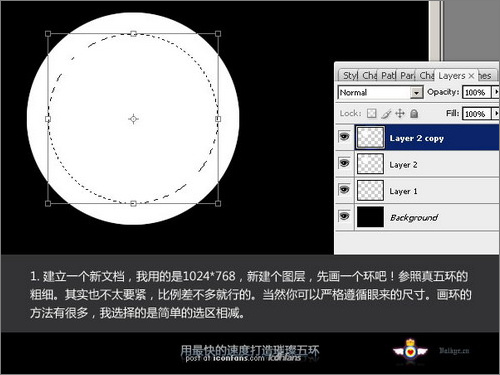
Task: Open the Fill slider arrow
Action: click(x=496, y=114)
